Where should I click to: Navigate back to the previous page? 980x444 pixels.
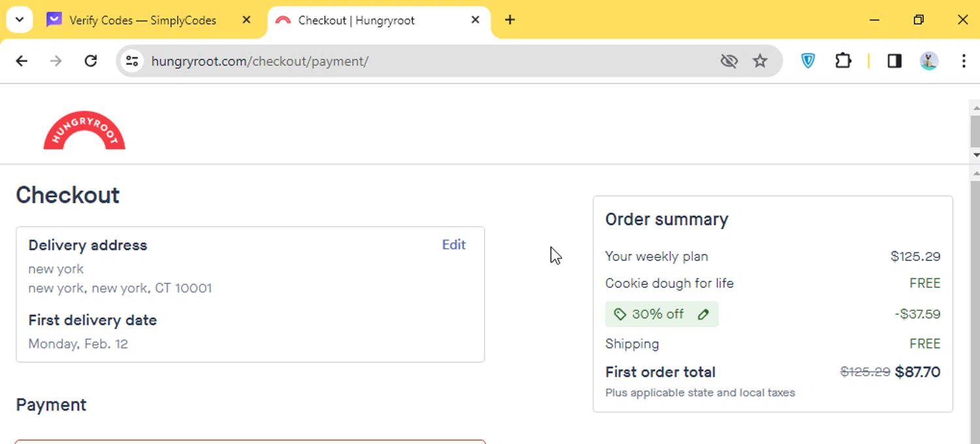(x=22, y=61)
